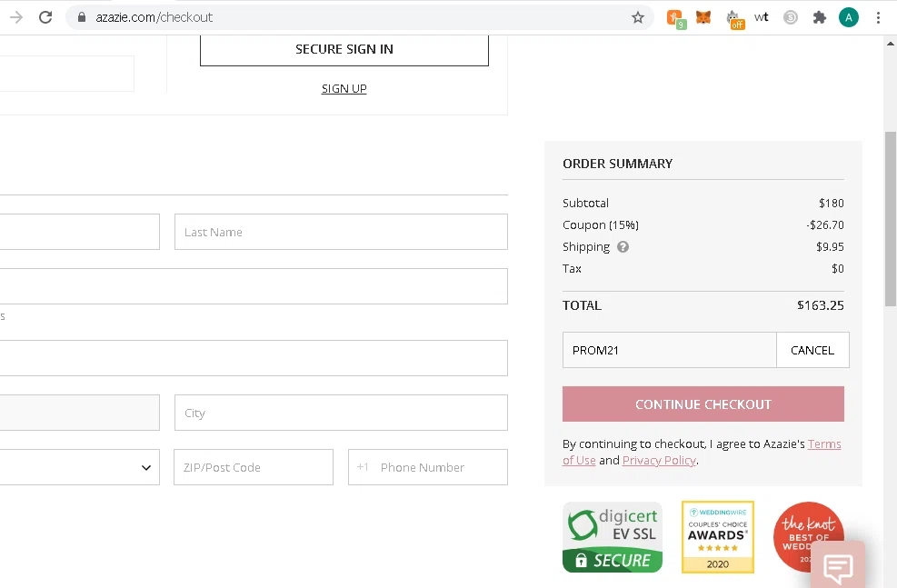This screenshot has width=897, height=588.
Task: Click the orange extension icon with badge 9
Action: tap(675, 17)
